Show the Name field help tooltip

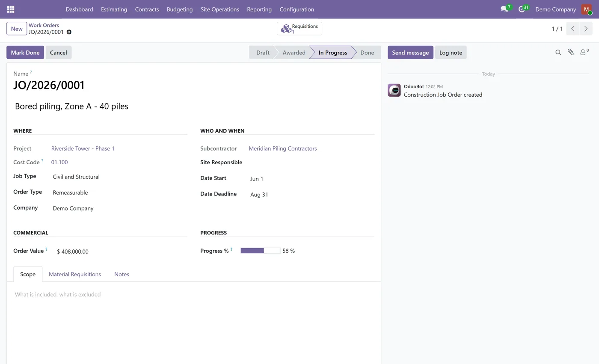tap(31, 72)
